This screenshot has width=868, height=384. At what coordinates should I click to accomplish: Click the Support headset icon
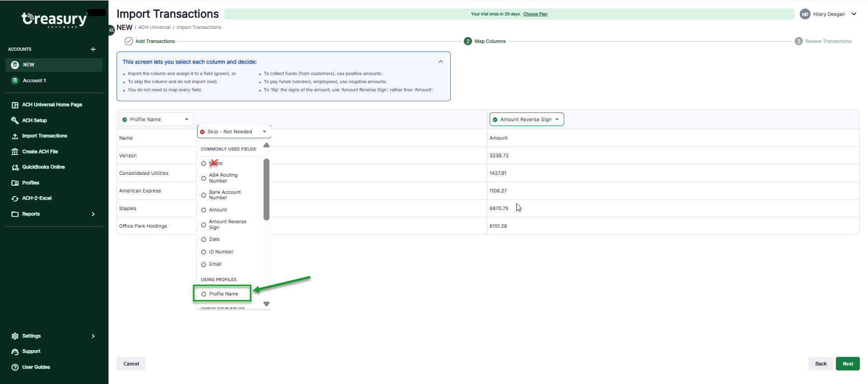(15, 351)
